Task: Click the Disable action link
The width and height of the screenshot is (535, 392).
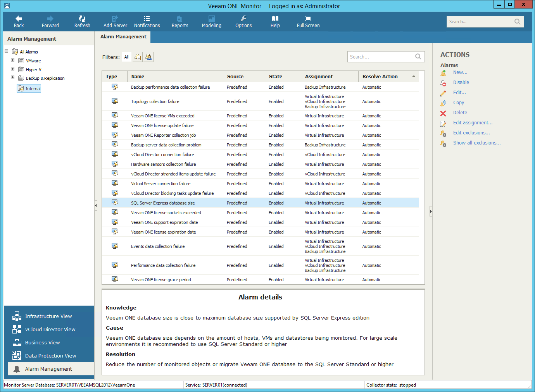Action: point(461,83)
